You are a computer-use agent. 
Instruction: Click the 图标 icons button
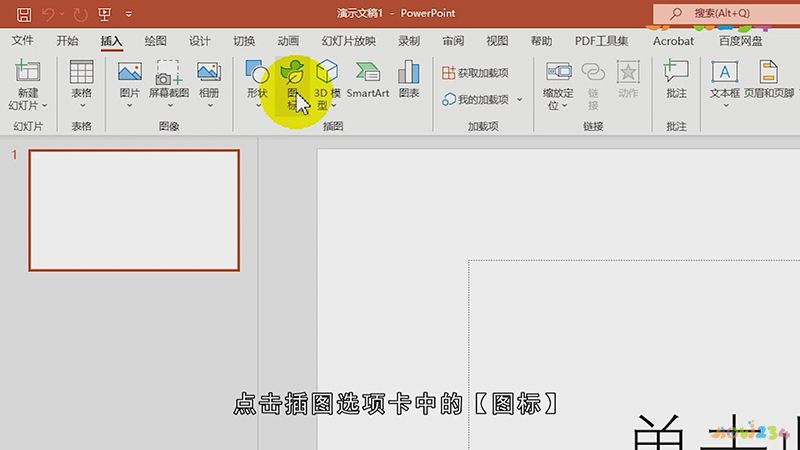(x=292, y=84)
